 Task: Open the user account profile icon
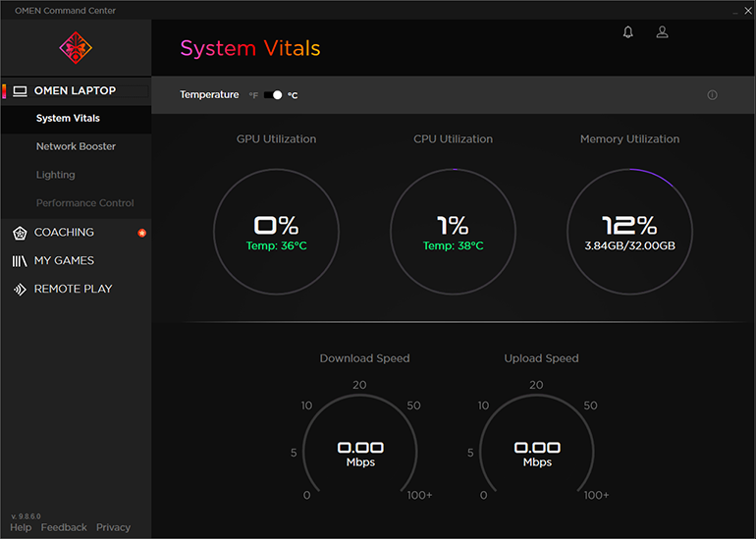662,31
